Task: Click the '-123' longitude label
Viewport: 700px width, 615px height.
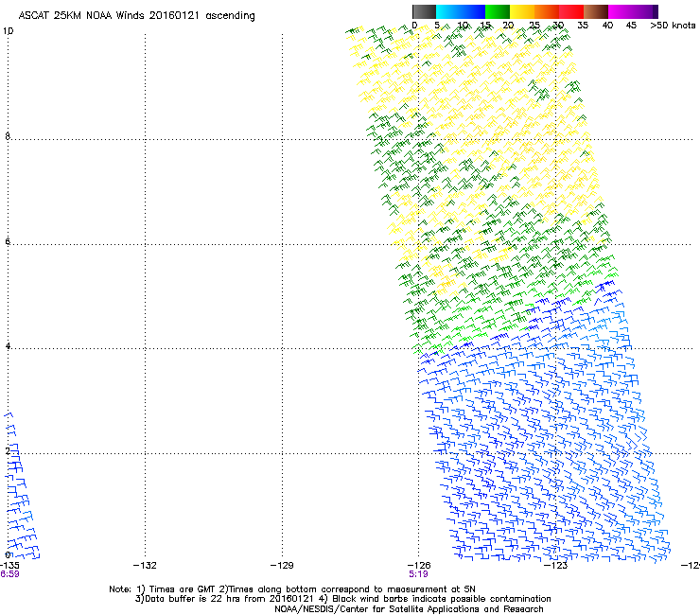Action: [x=556, y=566]
